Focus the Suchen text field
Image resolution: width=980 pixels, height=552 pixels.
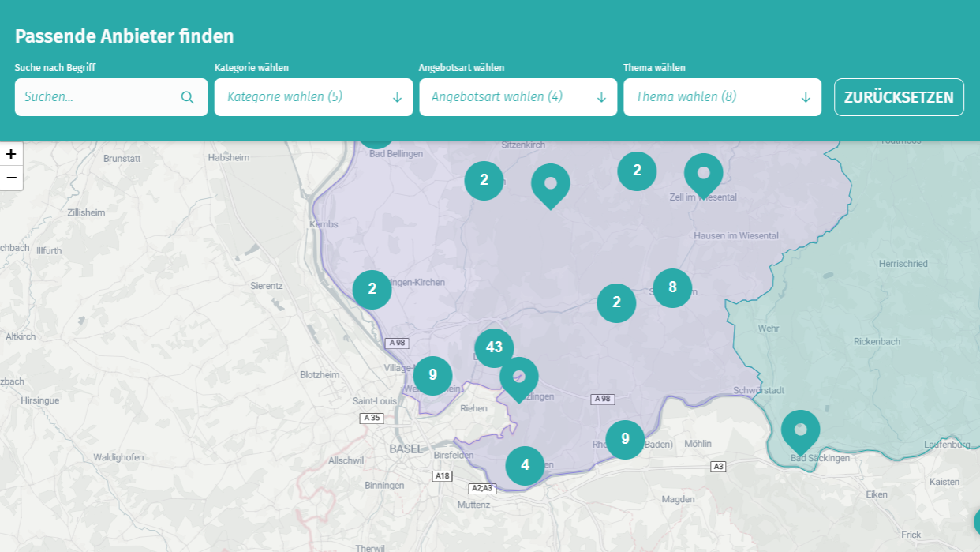[x=99, y=97]
